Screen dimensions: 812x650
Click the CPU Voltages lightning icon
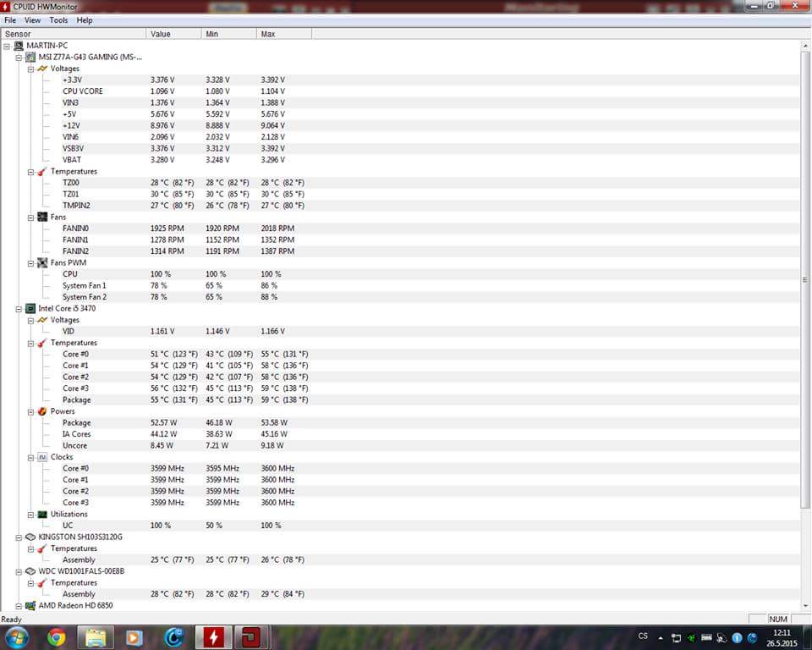[42, 320]
